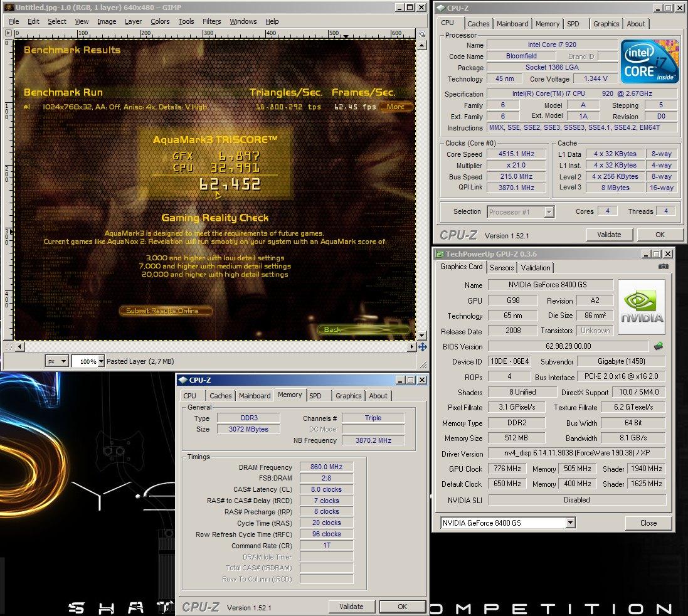Image resolution: width=688 pixels, height=616 pixels.
Task: Open the Layer menu in GIMP
Action: click(133, 21)
